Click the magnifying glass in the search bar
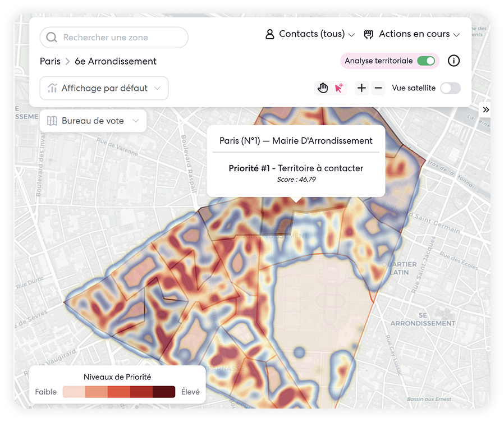 [51, 37]
